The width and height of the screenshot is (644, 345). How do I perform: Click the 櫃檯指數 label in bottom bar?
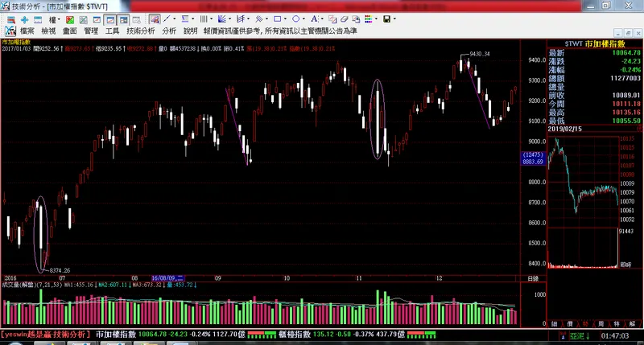coord(295,335)
